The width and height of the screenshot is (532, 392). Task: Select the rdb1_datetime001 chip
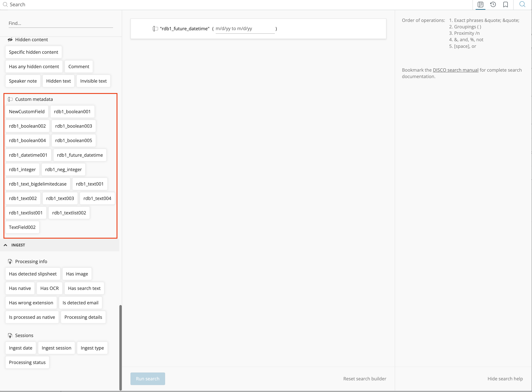[28, 155]
